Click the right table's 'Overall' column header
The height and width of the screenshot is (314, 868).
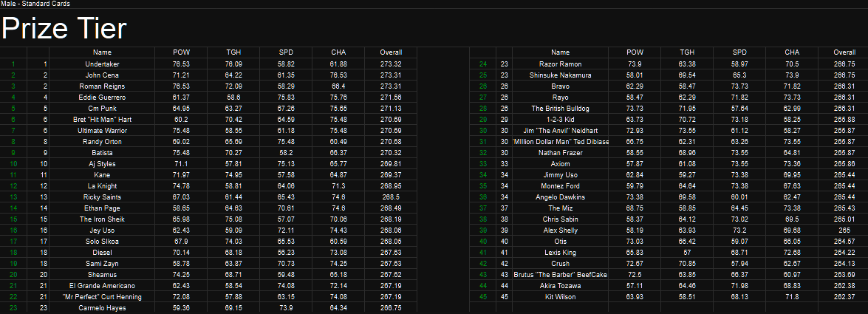[845, 52]
